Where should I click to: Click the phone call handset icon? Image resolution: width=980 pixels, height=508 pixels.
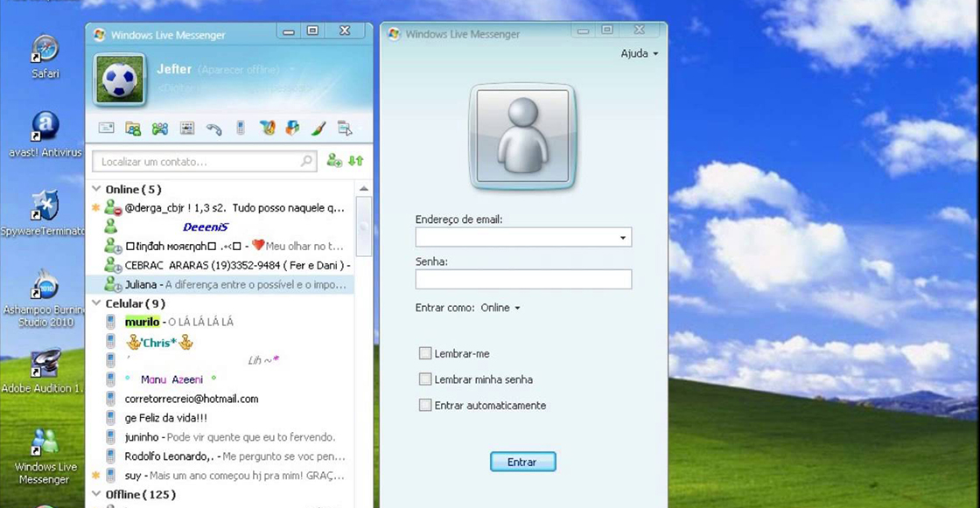tap(214, 129)
